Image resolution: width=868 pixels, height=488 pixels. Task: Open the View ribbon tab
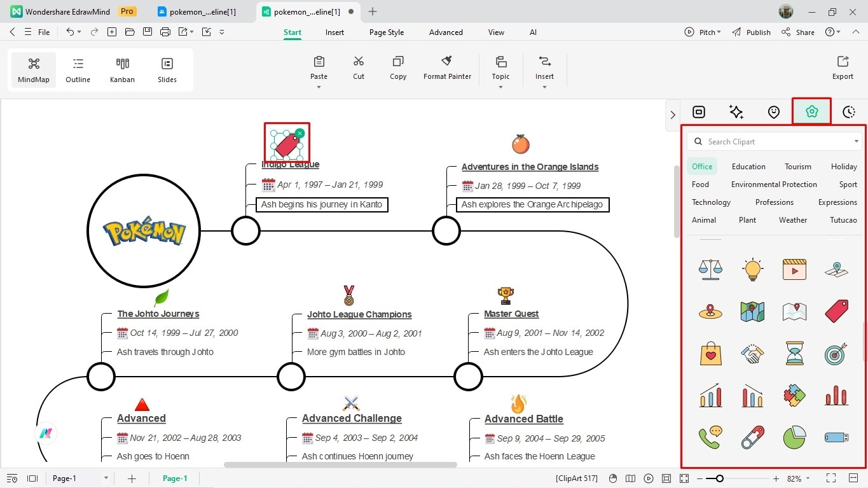pos(496,32)
